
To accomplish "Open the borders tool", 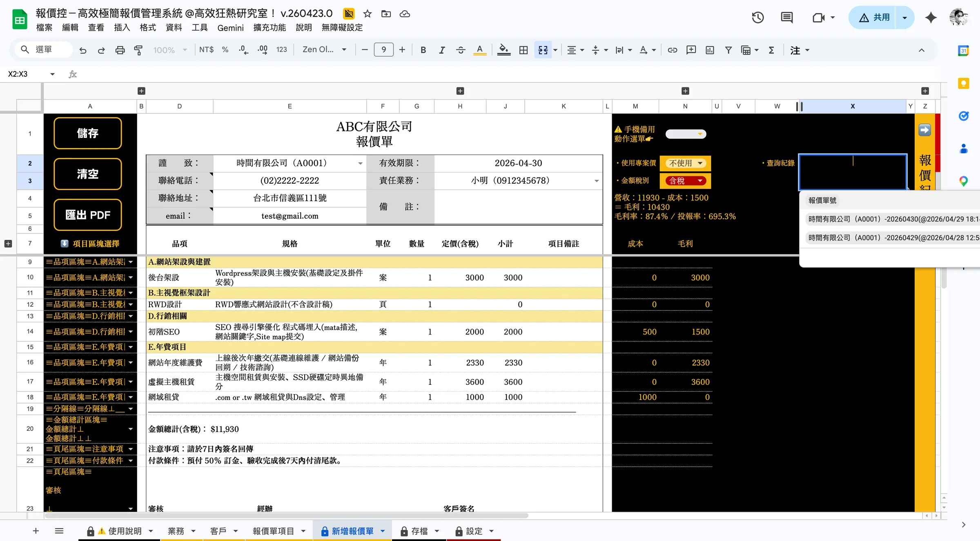I will point(523,50).
